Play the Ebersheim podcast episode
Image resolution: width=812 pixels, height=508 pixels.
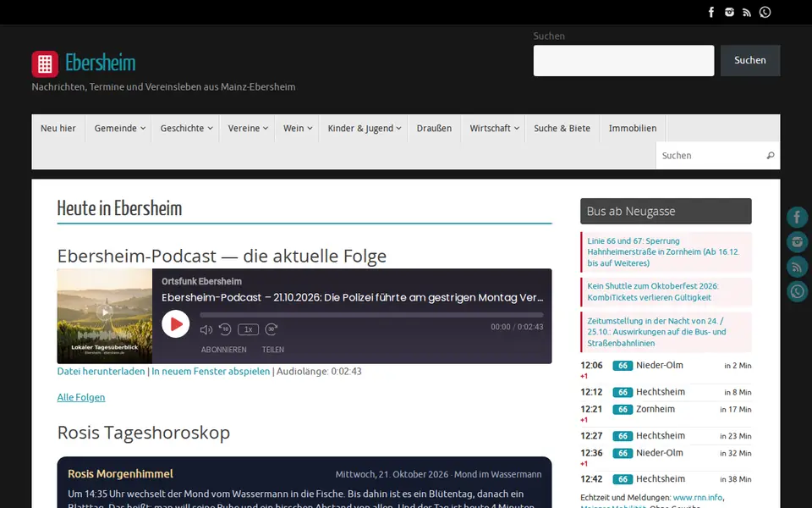point(176,324)
